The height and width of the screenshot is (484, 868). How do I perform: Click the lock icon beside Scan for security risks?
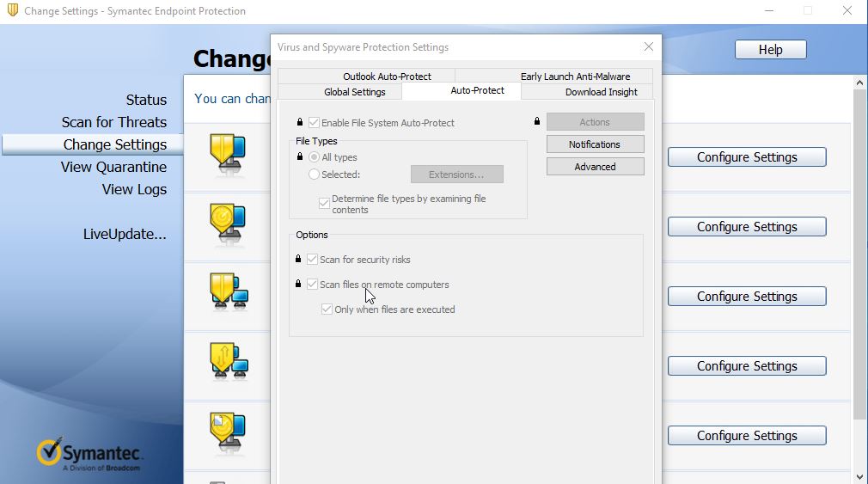(x=298, y=259)
